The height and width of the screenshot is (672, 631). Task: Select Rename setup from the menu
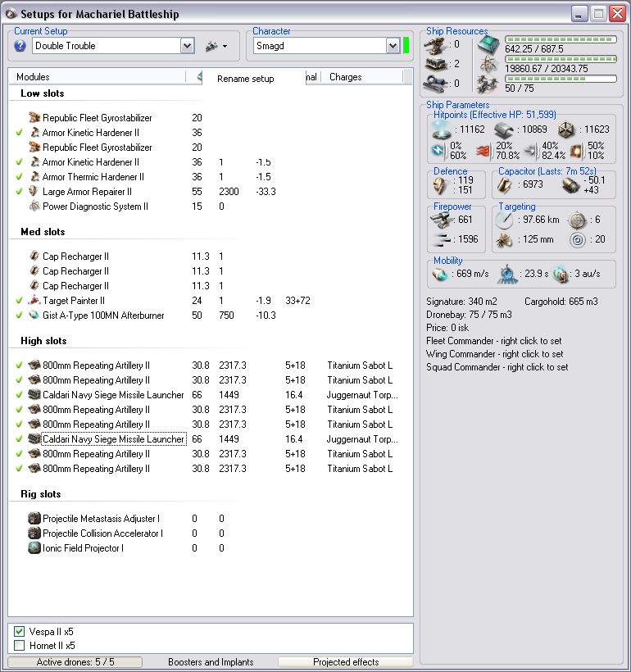pyautogui.click(x=245, y=79)
